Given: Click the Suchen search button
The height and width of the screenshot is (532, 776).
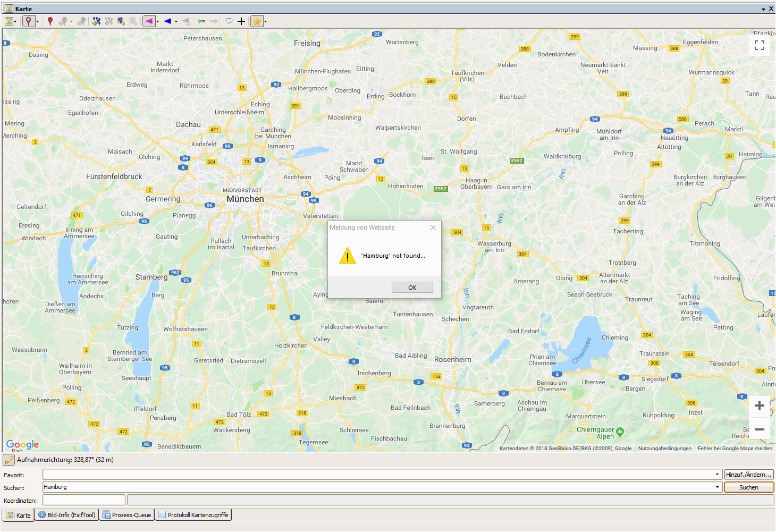Looking at the screenshot, I should [749, 487].
